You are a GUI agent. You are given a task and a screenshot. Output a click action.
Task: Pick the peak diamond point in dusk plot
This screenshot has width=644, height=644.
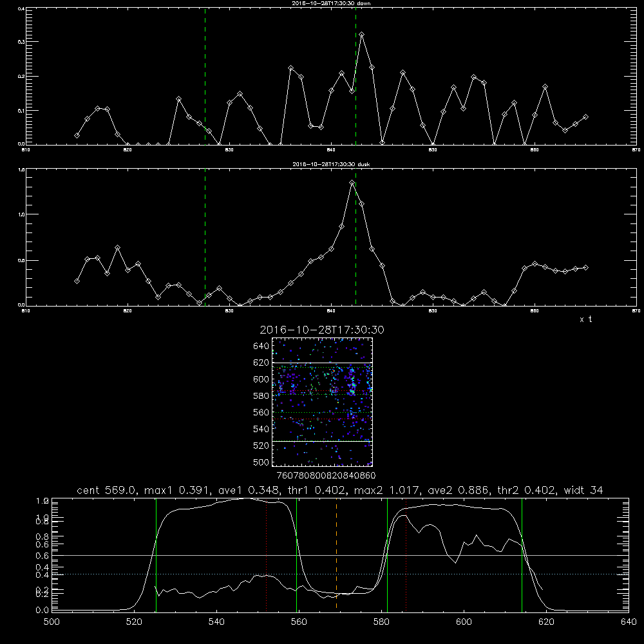[352, 183]
